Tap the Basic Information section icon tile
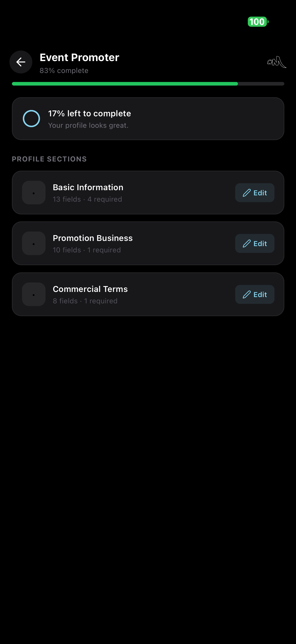 tap(34, 193)
